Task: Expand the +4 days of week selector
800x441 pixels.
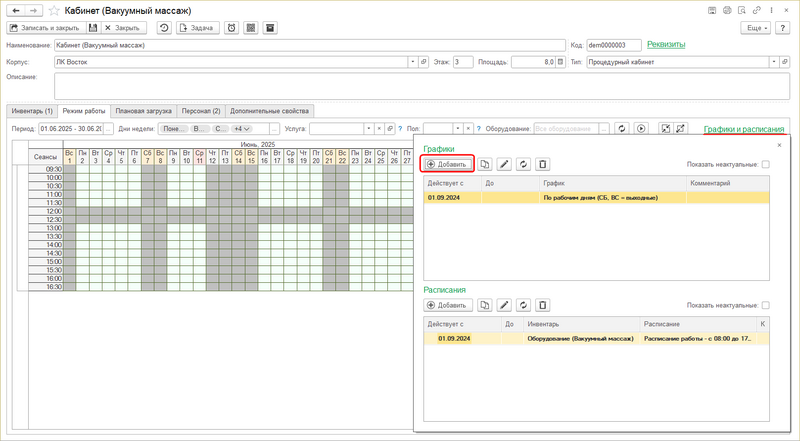Action: [x=241, y=129]
